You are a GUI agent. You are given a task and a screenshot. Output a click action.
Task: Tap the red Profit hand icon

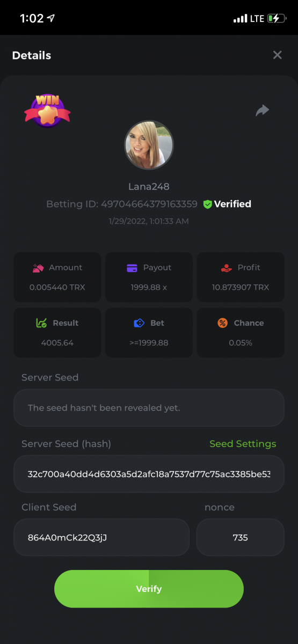pyautogui.click(x=226, y=267)
